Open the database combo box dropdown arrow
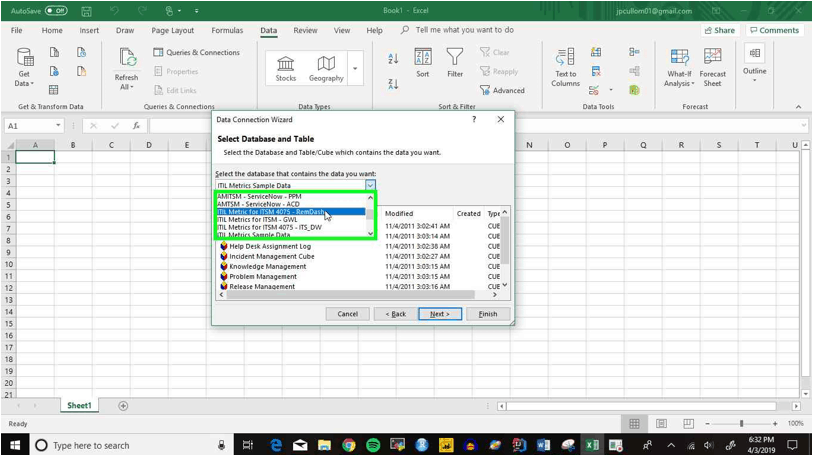This screenshot has height=455, width=813. 370,185
